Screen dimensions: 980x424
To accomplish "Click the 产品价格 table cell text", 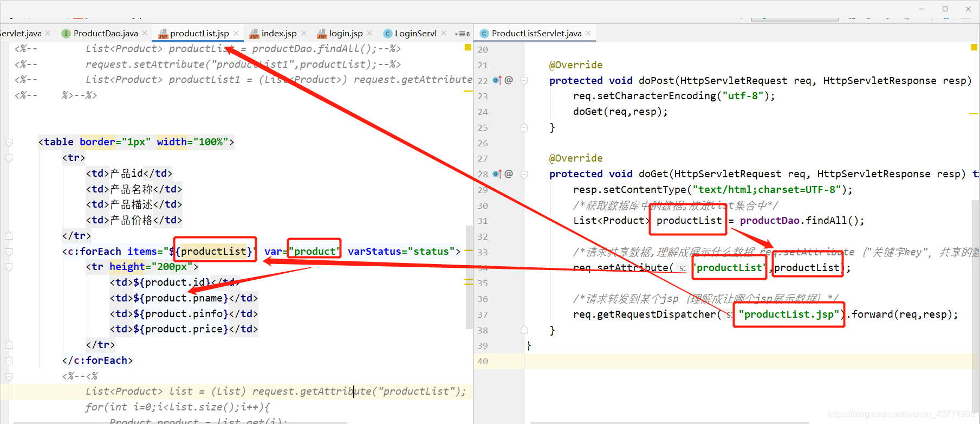I will tap(132, 220).
